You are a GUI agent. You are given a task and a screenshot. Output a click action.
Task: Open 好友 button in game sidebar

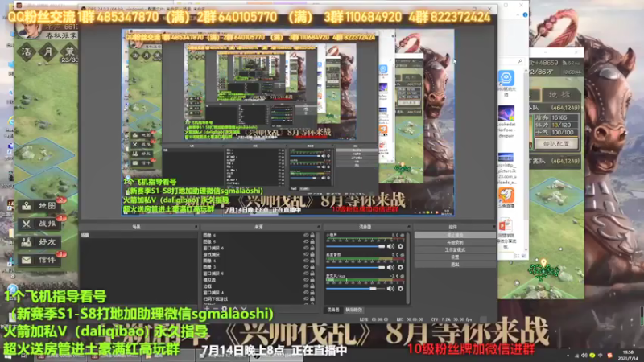pyautogui.click(x=39, y=242)
